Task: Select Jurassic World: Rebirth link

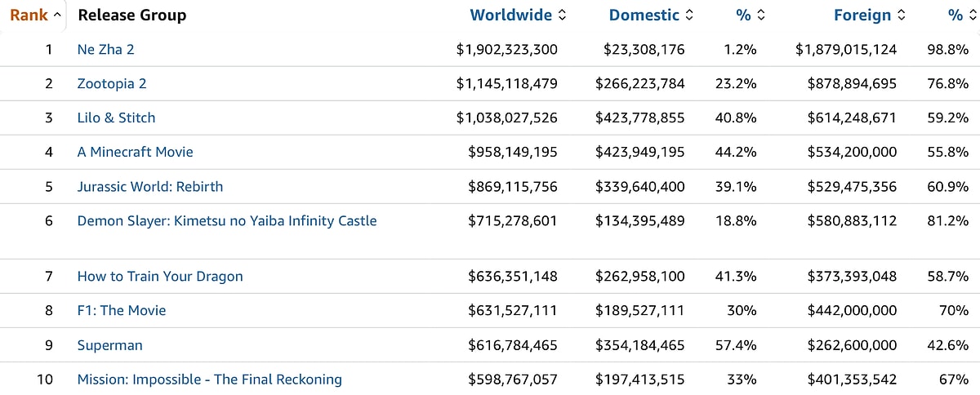Action: point(149,187)
